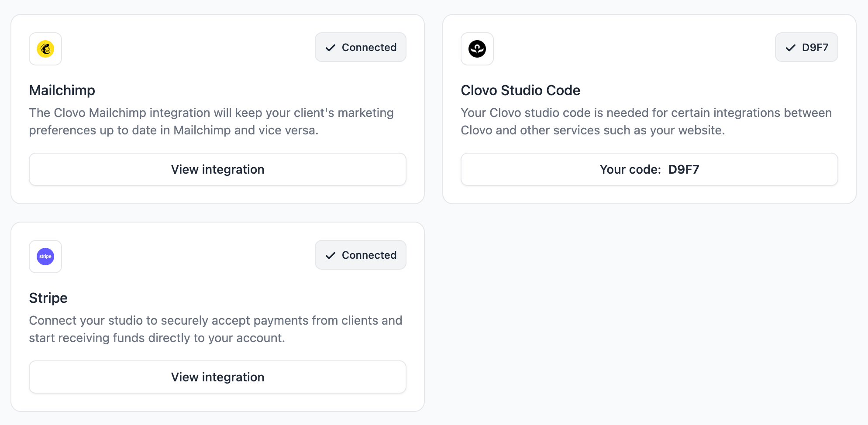
Task: Open View integration for Stripe
Action: pyautogui.click(x=217, y=377)
